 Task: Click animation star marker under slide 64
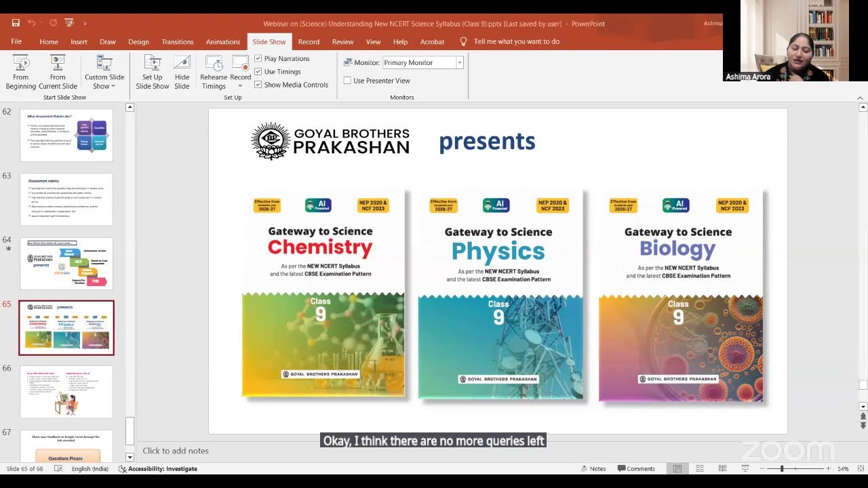click(x=8, y=249)
